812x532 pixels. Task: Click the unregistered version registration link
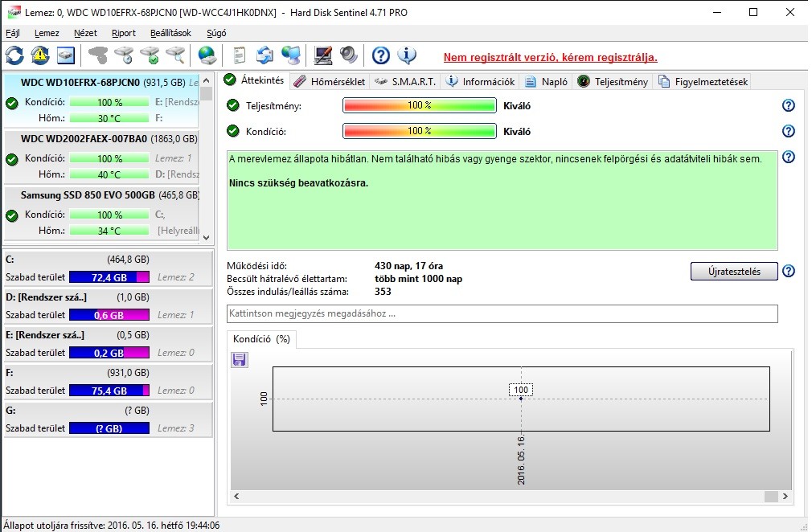(x=550, y=57)
